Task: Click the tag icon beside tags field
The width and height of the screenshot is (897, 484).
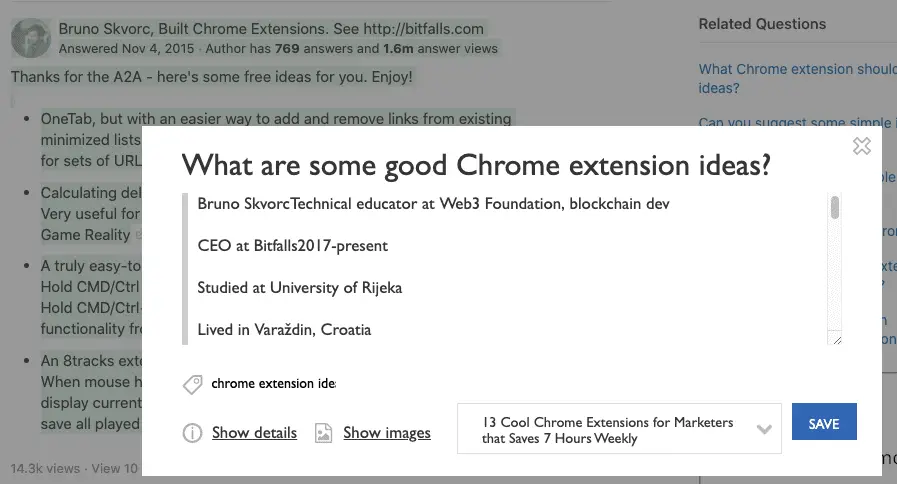Action: point(192,384)
